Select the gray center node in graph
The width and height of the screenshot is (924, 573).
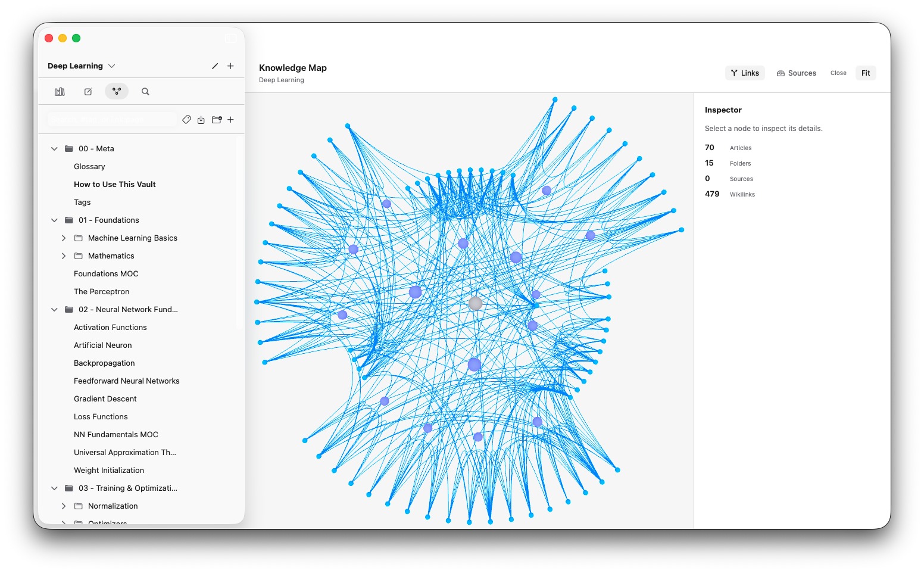(475, 304)
